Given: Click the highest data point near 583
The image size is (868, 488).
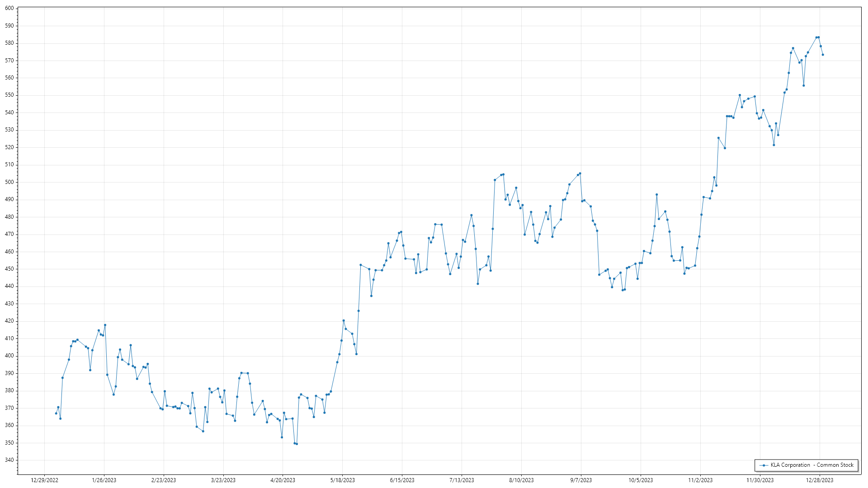Looking at the screenshot, I should pyautogui.click(x=819, y=37).
